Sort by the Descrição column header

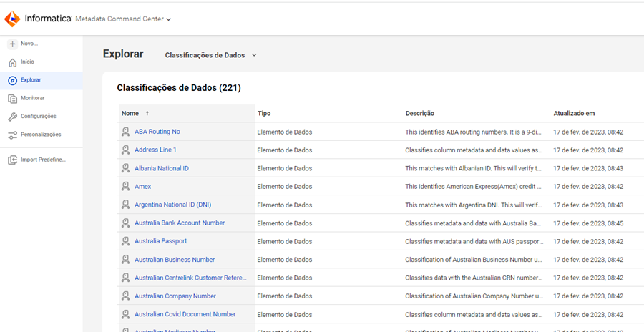pos(420,113)
